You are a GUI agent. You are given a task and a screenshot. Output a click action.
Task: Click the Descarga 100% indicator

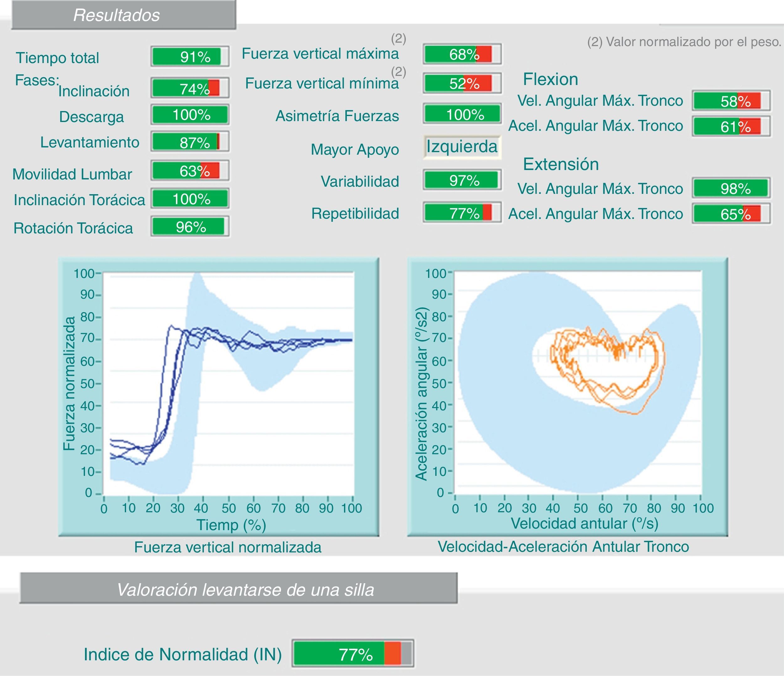190,115
